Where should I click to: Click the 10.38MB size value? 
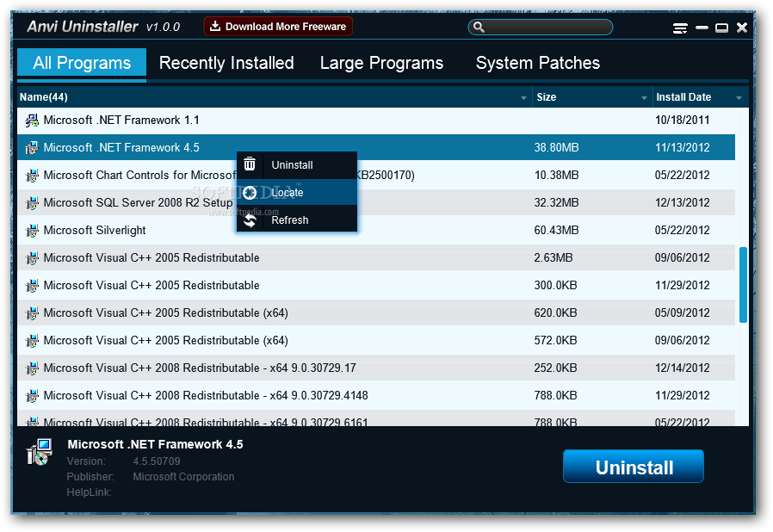point(556,175)
